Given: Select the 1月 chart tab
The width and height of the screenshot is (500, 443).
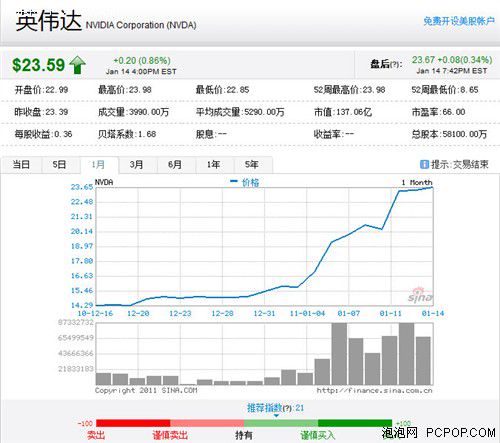Looking at the screenshot, I should pyautogui.click(x=99, y=165).
